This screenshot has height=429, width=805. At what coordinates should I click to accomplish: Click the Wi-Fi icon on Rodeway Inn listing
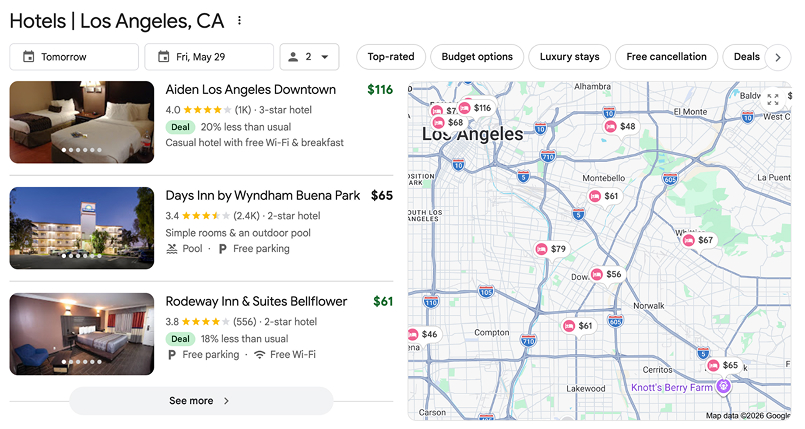[260, 355]
